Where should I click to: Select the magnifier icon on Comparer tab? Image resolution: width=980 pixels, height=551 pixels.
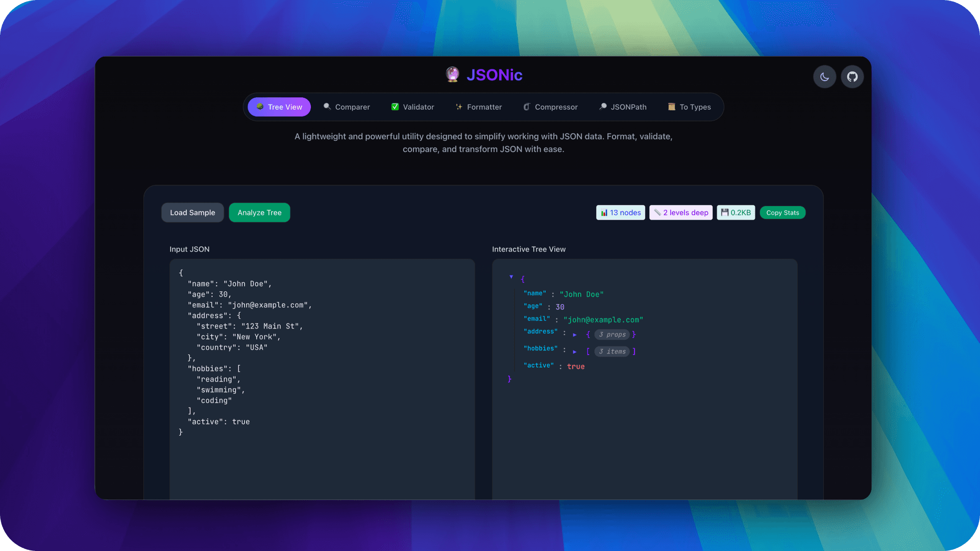pos(327,107)
